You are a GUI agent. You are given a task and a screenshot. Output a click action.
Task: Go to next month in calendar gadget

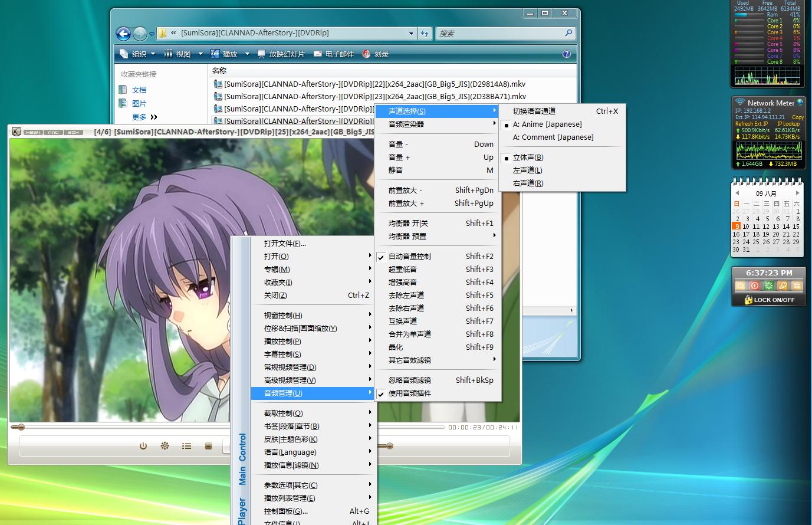[x=797, y=193]
